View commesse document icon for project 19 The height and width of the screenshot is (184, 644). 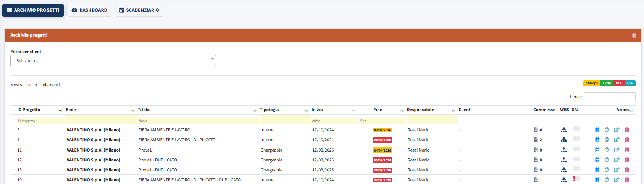(536, 180)
